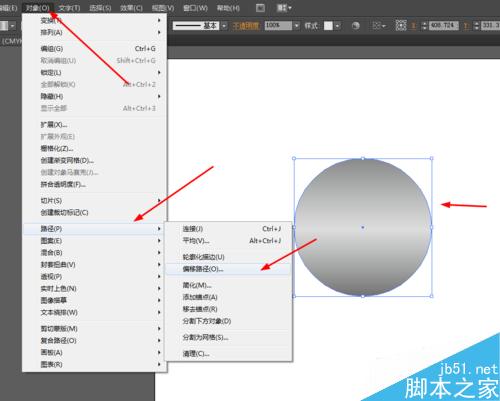Open the 文字(T) Type menu
The width and height of the screenshot is (500, 401).
[x=69, y=8]
